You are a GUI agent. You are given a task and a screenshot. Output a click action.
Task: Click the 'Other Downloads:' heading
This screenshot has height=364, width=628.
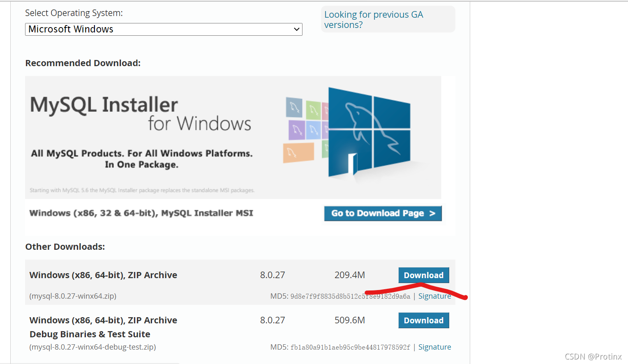(x=65, y=247)
